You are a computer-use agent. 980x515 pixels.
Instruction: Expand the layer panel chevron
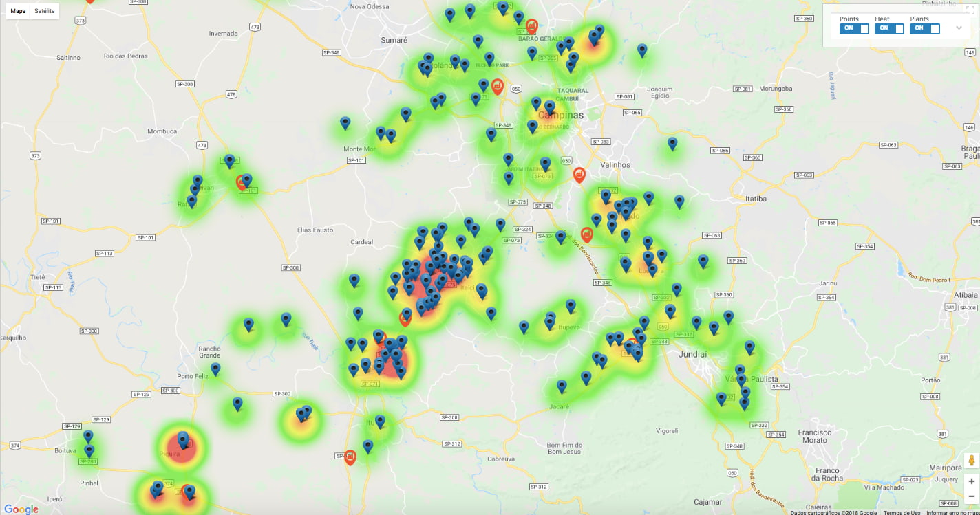pyautogui.click(x=959, y=28)
